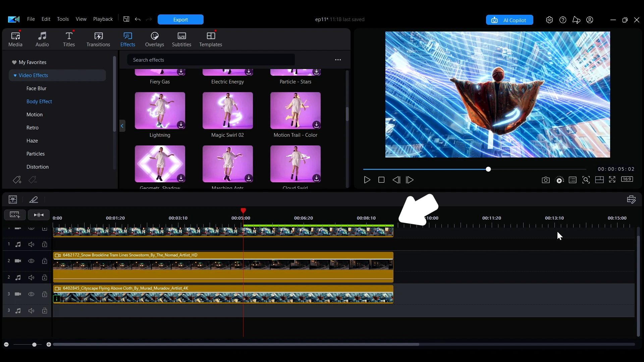Screen dimensions: 644x362
Task: Toggle the fit timeline width button
Action: coord(39,215)
